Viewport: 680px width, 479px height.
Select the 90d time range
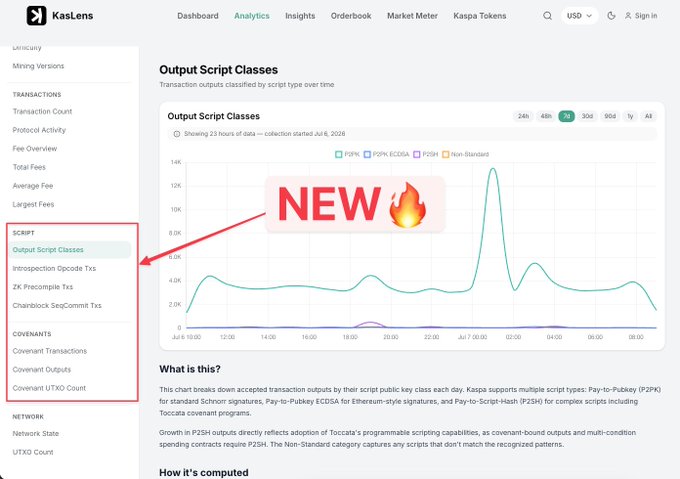(x=610, y=116)
